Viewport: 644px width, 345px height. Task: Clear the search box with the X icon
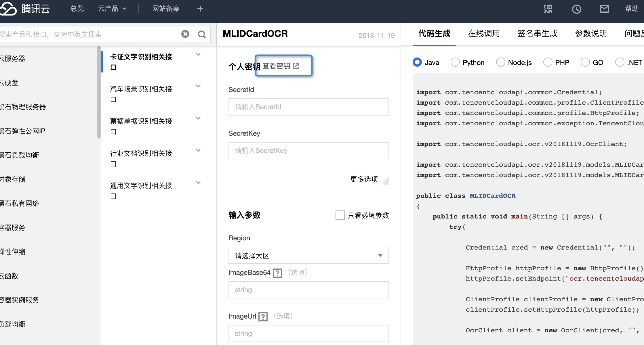click(186, 34)
